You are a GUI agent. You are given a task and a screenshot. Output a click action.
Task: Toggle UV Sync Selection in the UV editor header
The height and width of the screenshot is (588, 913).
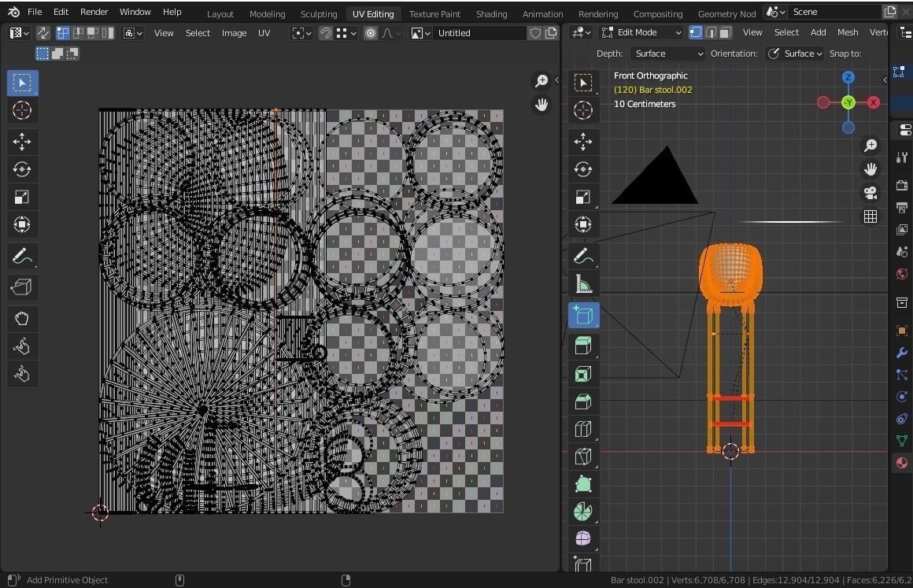click(43, 33)
